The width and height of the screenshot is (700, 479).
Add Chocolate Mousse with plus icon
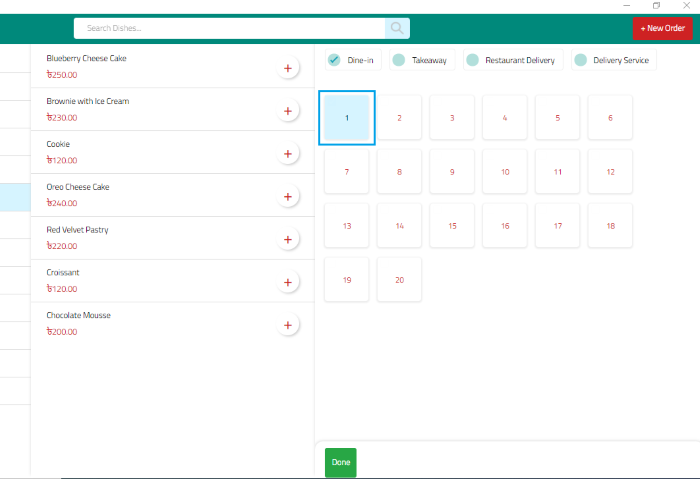288,325
